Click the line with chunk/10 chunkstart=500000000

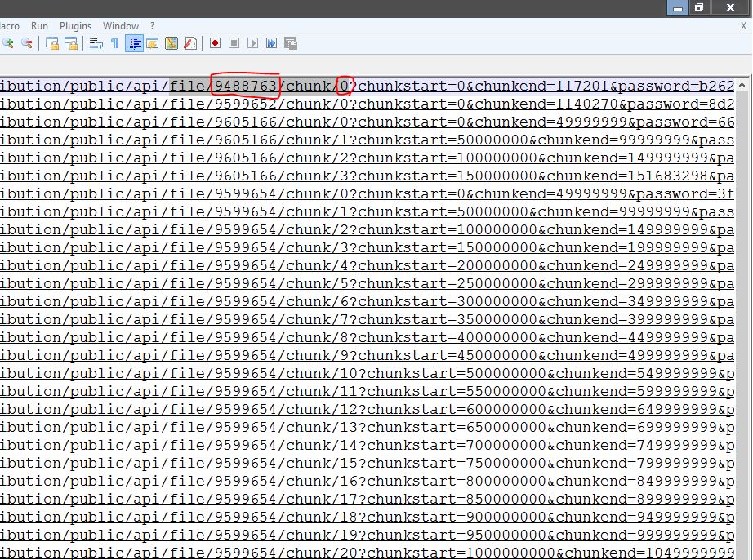tap(368, 374)
